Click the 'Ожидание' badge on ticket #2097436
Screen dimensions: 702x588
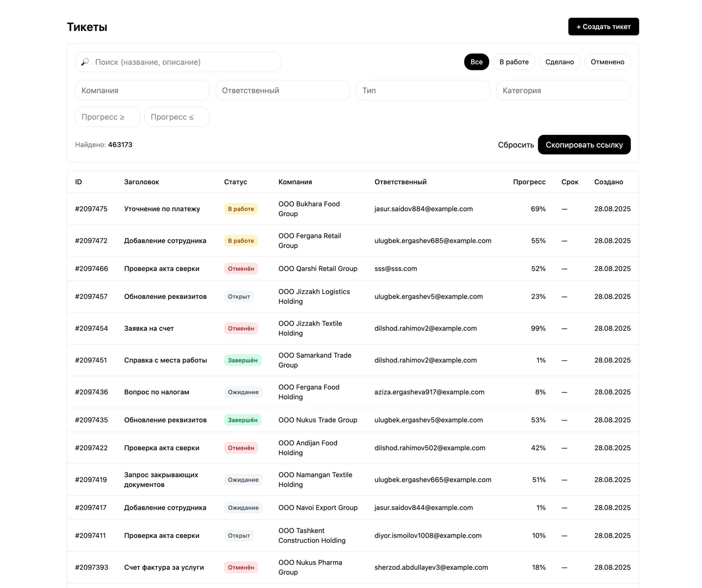[x=243, y=392]
